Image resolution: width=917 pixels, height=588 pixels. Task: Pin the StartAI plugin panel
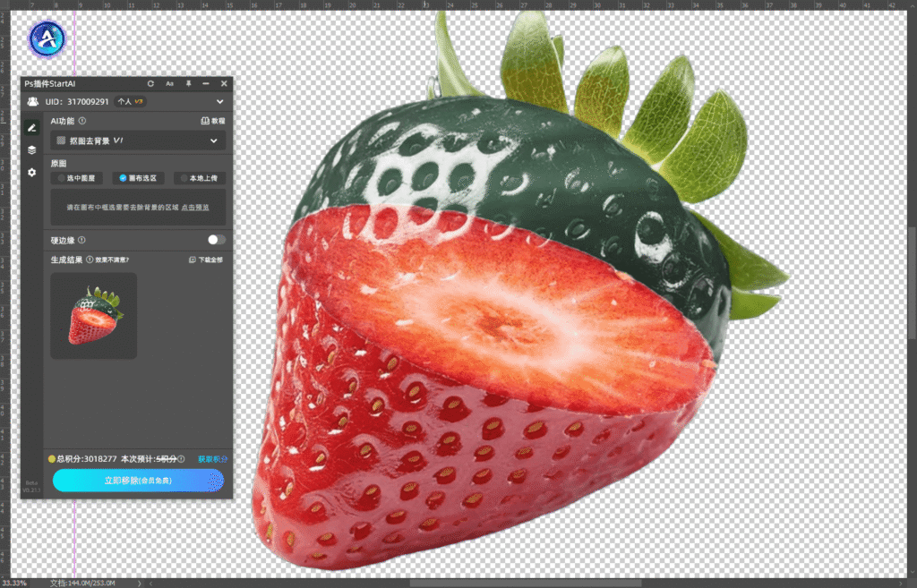(x=188, y=83)
